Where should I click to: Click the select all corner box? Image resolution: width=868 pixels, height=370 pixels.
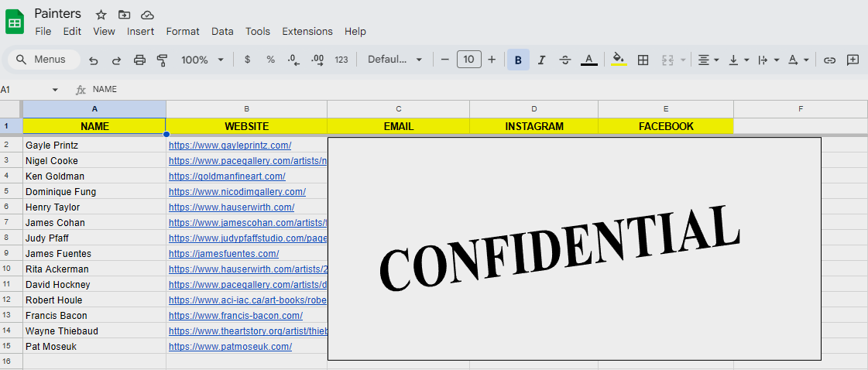tap(11, 109)
